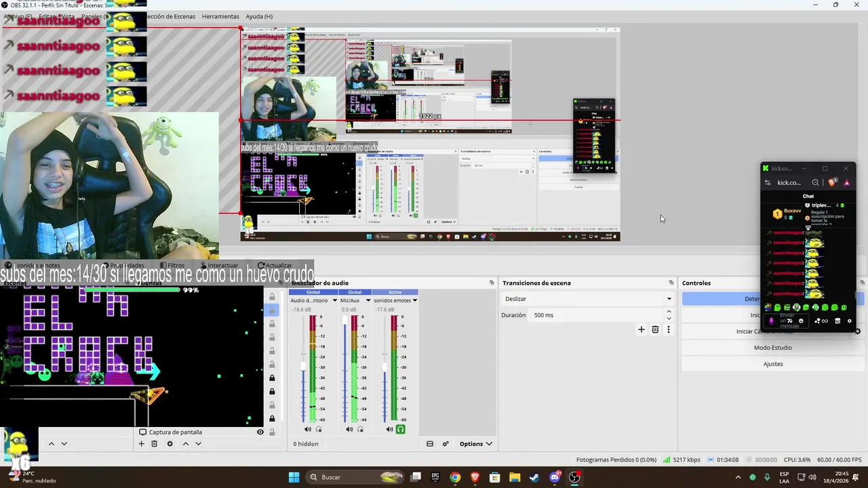Screen dimensions: 868x488
Task: Open sonidos emotes channel dropdown arrow
Action: click(x=414, y=300)
